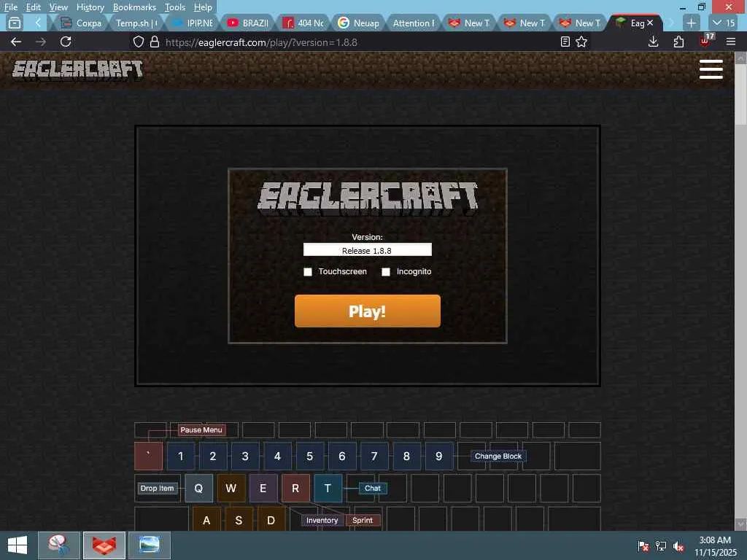
Task: Enable the Touchscreen checkbox
Action: coord(308,272)
